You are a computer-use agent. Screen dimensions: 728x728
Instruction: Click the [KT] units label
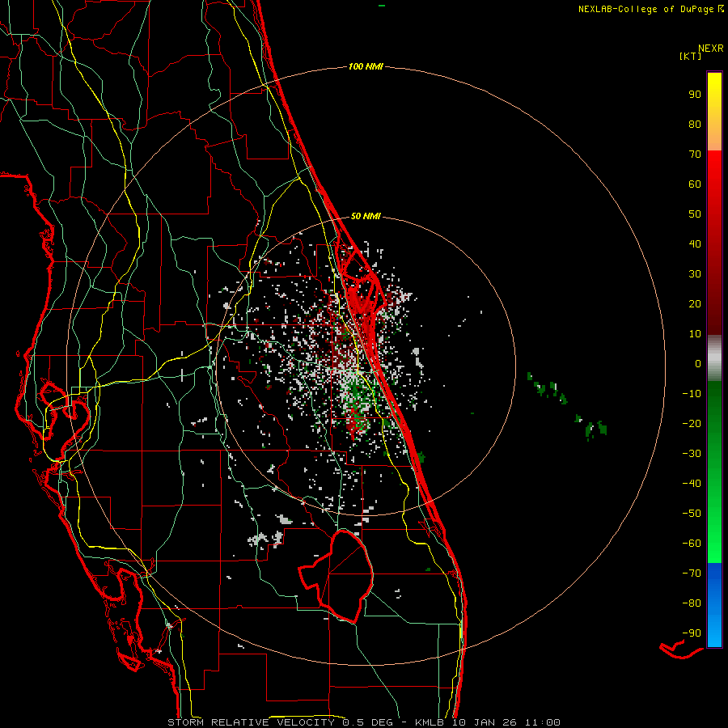[x=691, y=56]
